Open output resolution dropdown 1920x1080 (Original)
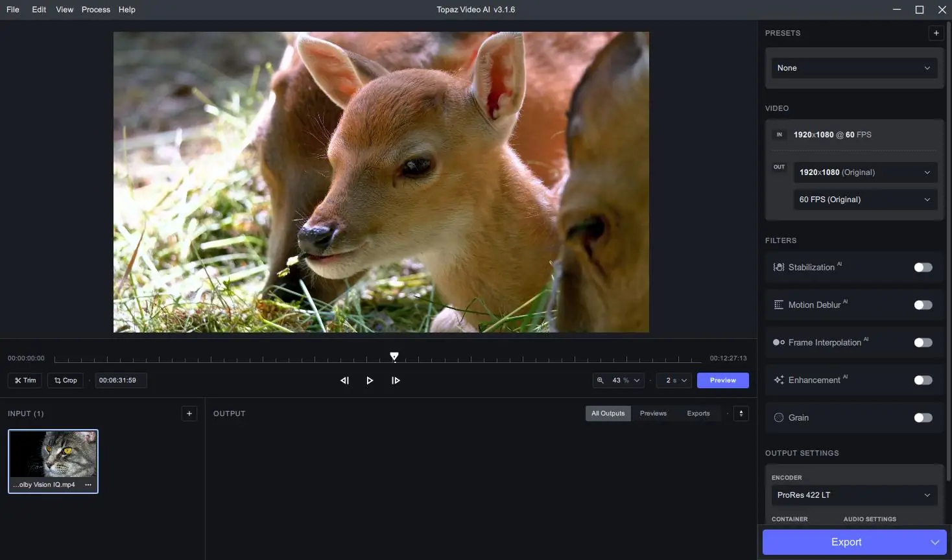This screenshot has width=952, height=560. (x=865, y=172)
